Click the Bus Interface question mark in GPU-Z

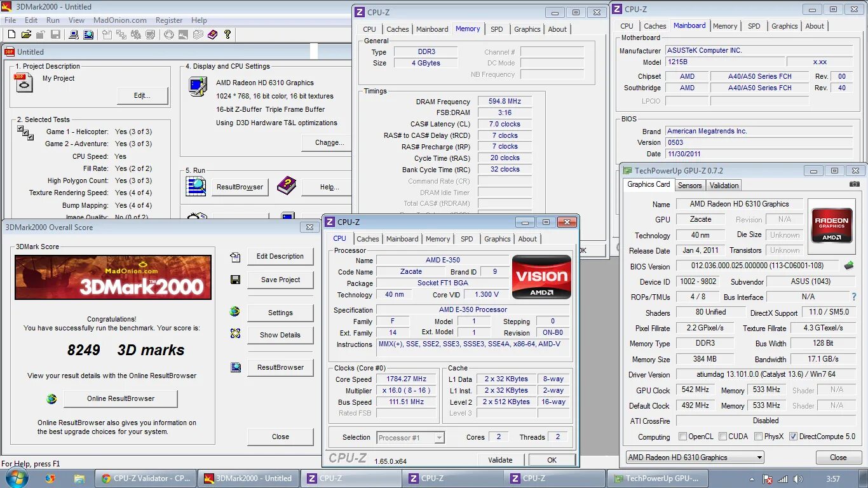coord(854,297)
